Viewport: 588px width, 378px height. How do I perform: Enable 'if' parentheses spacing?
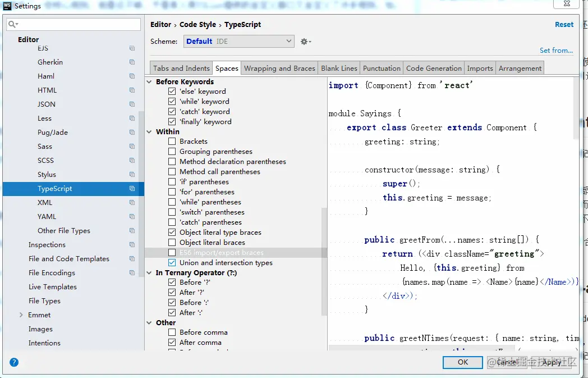(x=172, y=181)
